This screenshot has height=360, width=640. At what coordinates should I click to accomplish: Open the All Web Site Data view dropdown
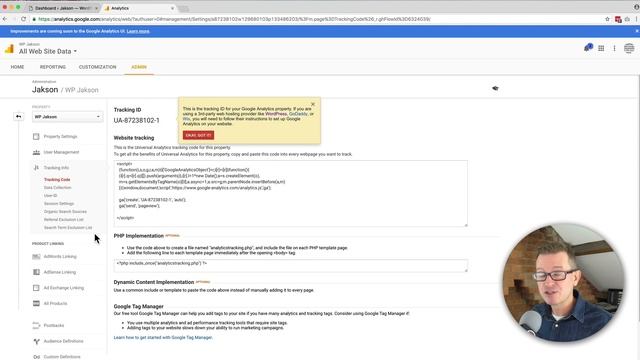click(x=48, y=51)
